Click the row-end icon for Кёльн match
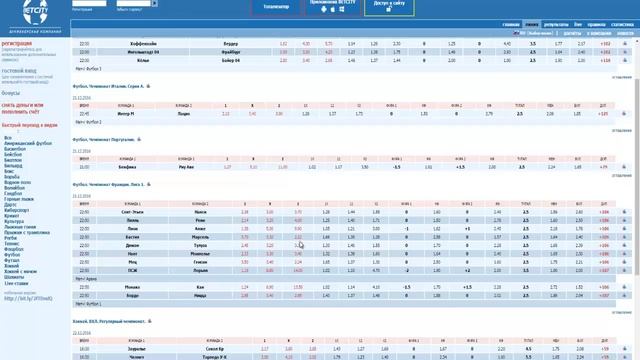 pyautogui.click(x=624, y=60)
